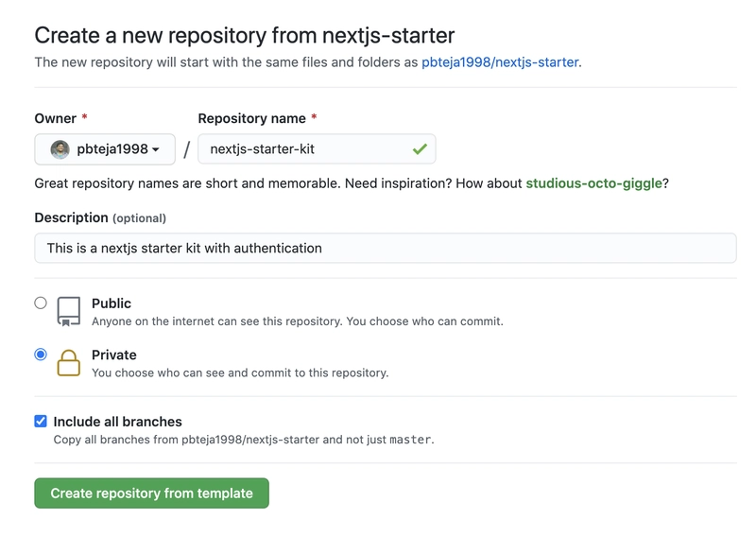This screenshot has width=756, height=537.
Task: Click the Private label text
Action: pyautogui.click(x=114, y=355)
